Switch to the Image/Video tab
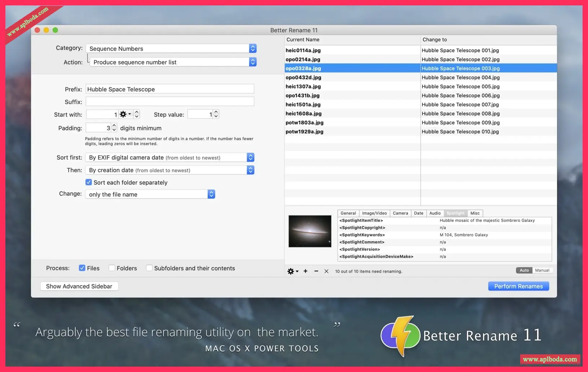Screen dimensions: 588x372 coord(374,213)
